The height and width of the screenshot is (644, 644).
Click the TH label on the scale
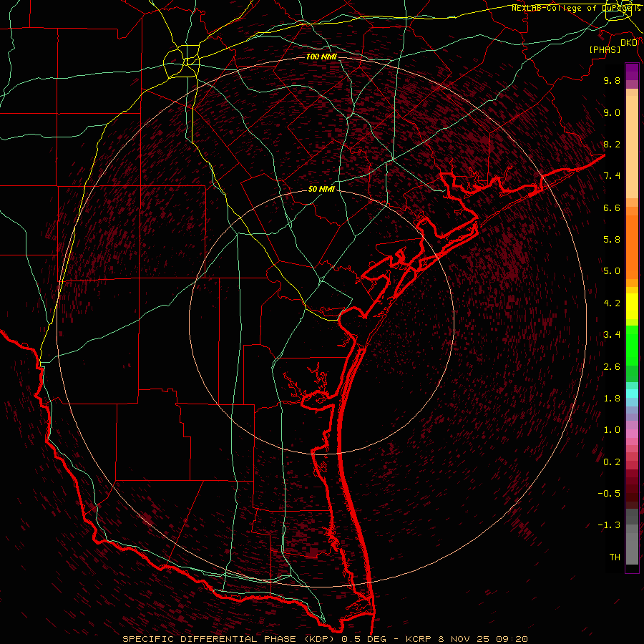(615, 557)
